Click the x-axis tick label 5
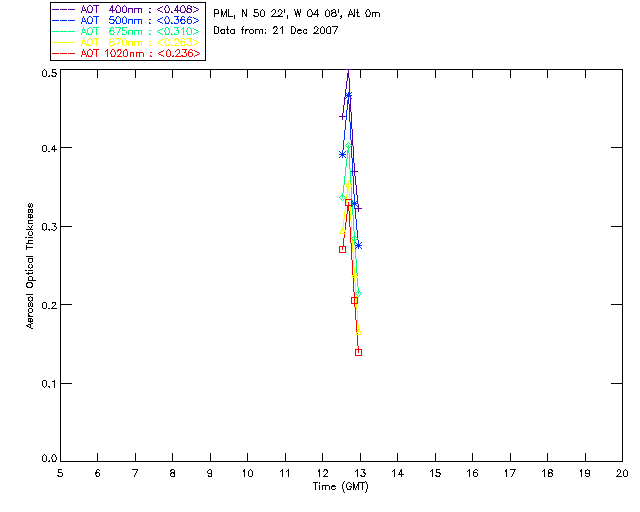 (x=60, y=473)
